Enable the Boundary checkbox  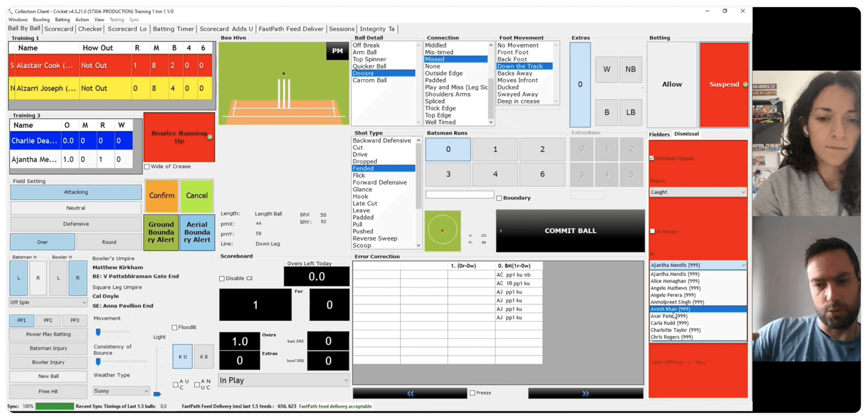[x=499, y=198]
